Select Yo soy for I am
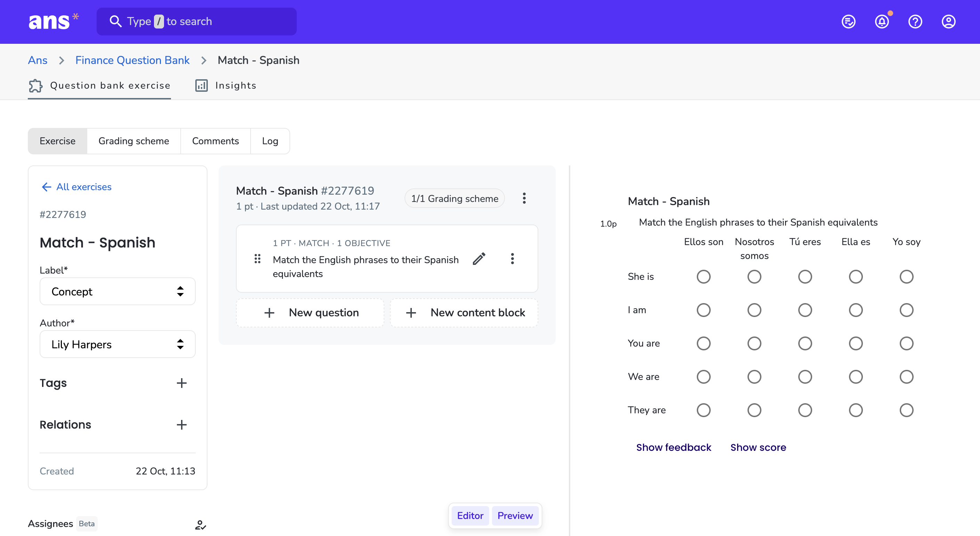The image size is (980, 536). 906,310
